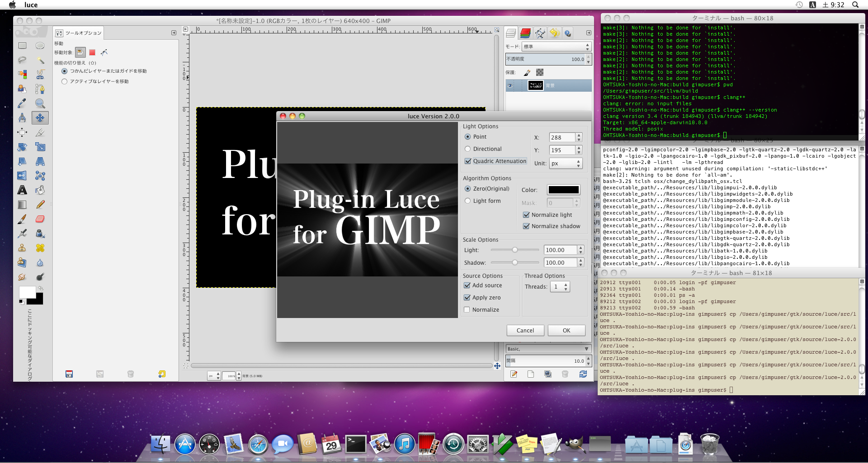Switch to the Paths dock tab
The width and height of the screenshot is (868, 463).
pos(540,33)
